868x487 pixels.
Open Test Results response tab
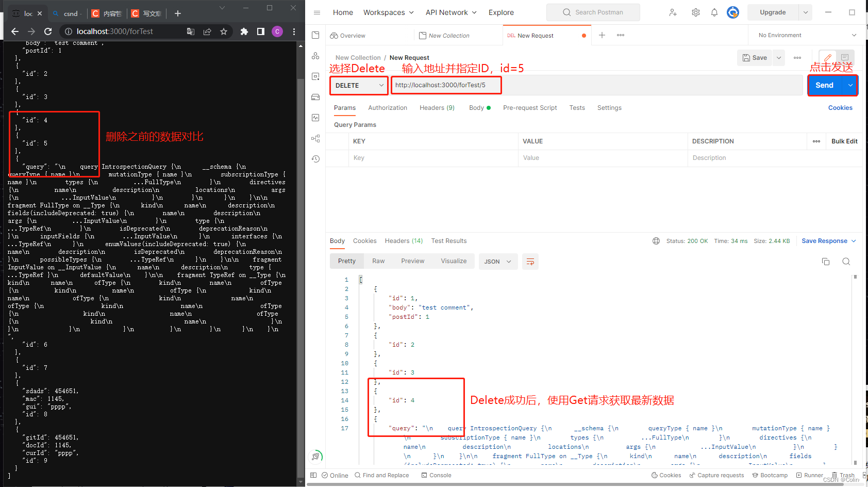click(449, 241)
